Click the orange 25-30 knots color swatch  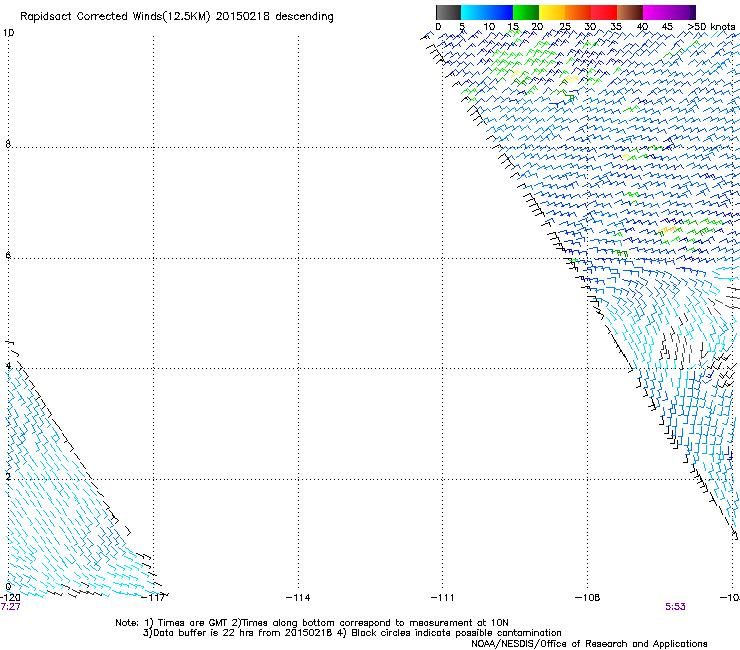[578, 12]
